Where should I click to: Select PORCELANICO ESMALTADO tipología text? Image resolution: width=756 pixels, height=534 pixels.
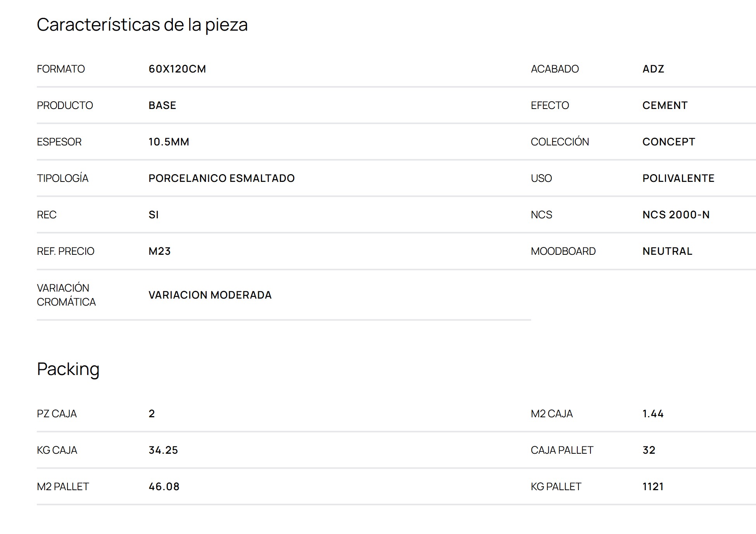(x=221, y=178)
